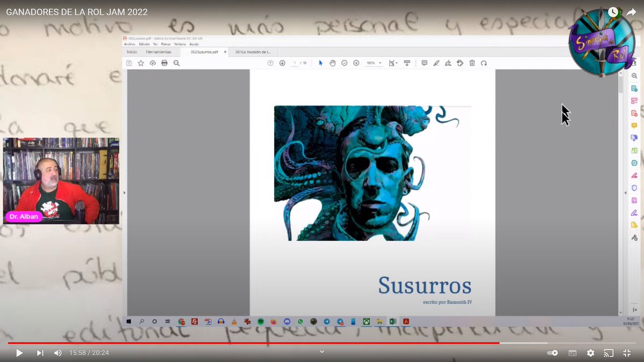644x362 pixels.
Task: Switch to the Inicio tab
Action: [x=131, y=52]
